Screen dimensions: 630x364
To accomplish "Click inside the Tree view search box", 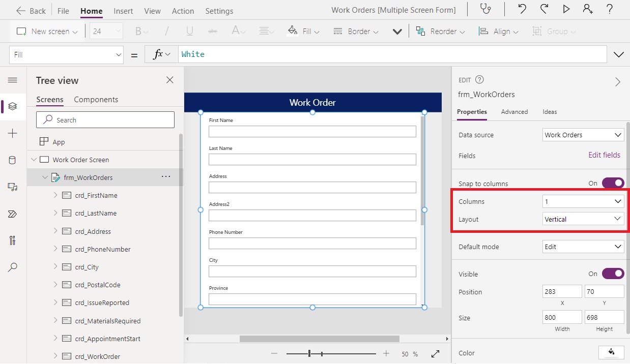I will click(x=105, y=119).
